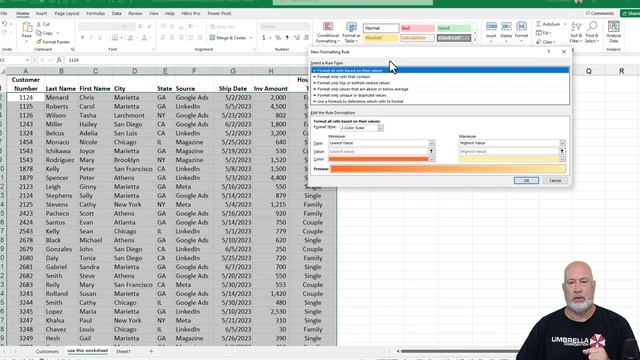This screenshot has height=360, width=640.
Task: Click the green Share button
Action: pos(630,13)
